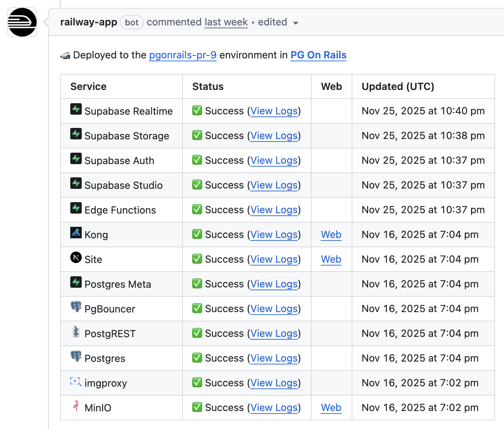The width and height of the screenshot is (504, 430).
Task: Click the Supabase Realtime icon
Action: click(x=76, y=109)
